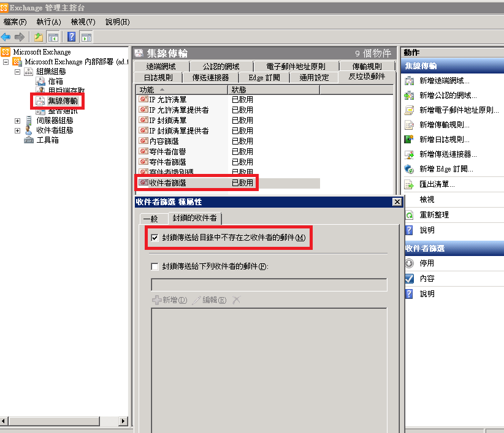This screenshot has width=504, height=433.
Task: Click the Up one level folder icon
Action: click(x=39, y=37)
